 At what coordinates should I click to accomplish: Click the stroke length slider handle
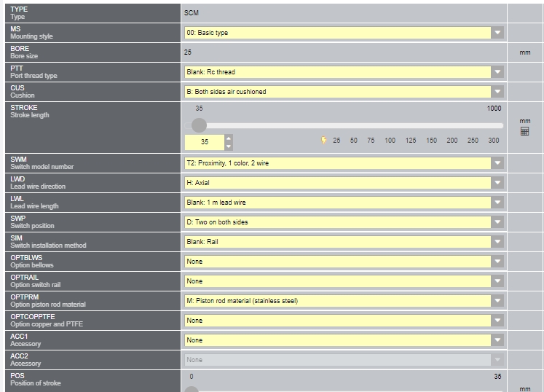pyautogui.click(x=199, y=125)
